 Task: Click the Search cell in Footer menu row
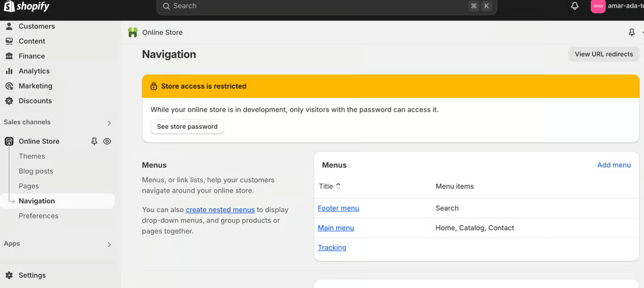click(x=447, y=208)
